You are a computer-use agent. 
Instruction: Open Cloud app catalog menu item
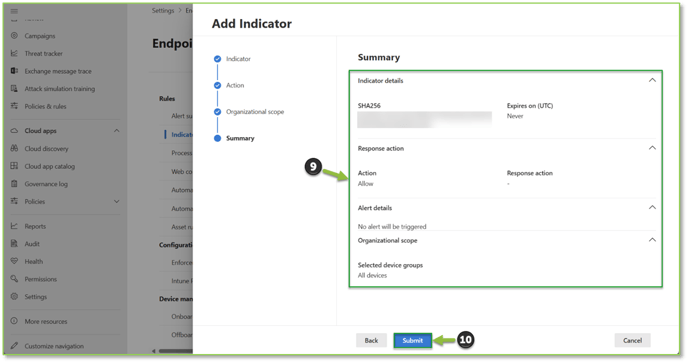50,166
